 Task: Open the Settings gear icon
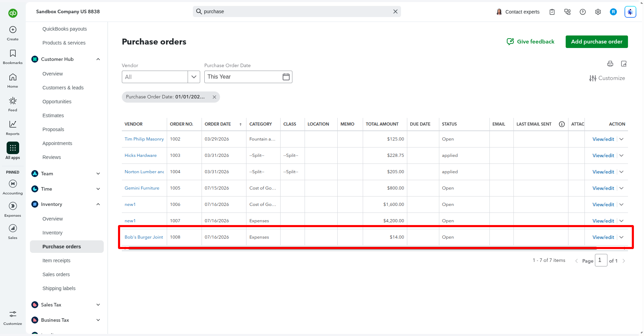(x=598, y=12)
